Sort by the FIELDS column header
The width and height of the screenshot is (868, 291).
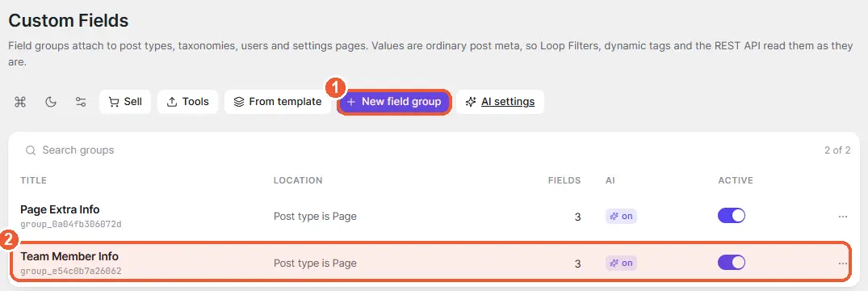click(564, 181)
